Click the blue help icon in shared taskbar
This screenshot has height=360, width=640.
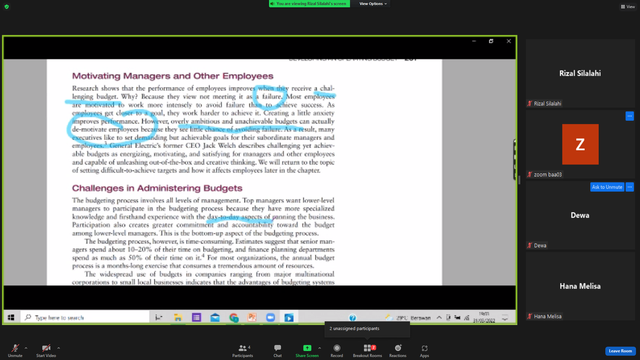point(352,317)
